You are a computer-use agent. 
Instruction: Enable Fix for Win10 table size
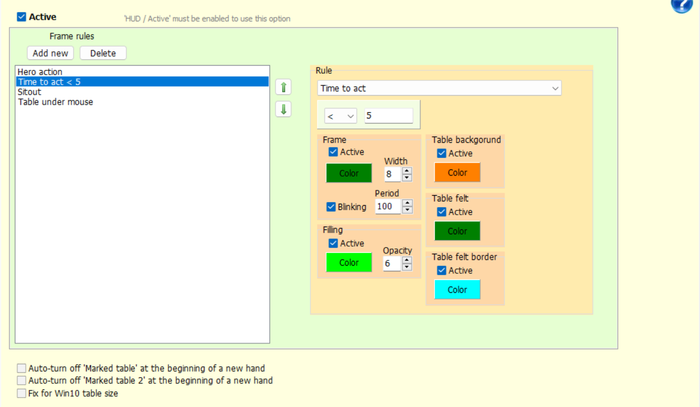21,393
